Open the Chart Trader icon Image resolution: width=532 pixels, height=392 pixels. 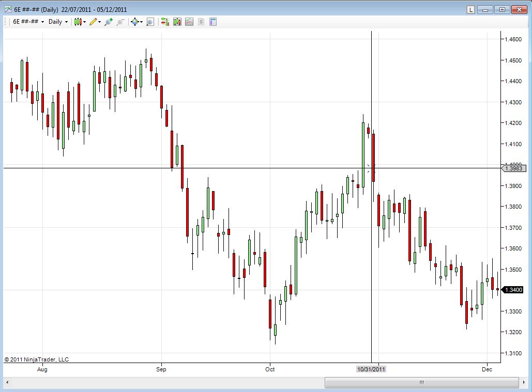[x=165, y=22]
